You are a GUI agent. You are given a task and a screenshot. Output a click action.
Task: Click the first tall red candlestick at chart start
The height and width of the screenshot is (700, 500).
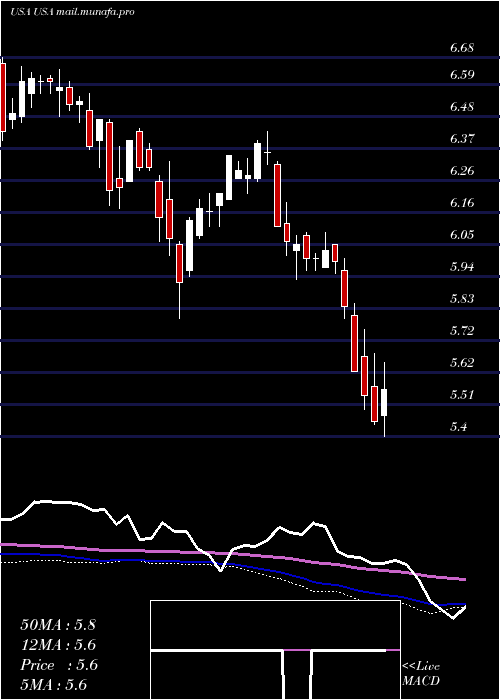pyautogui.click(x=3, y=97)
